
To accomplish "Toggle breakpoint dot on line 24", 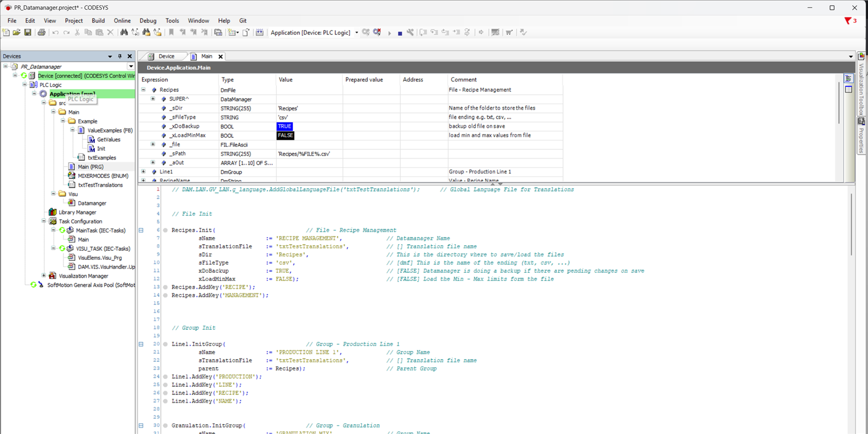I will click(165, 376).
